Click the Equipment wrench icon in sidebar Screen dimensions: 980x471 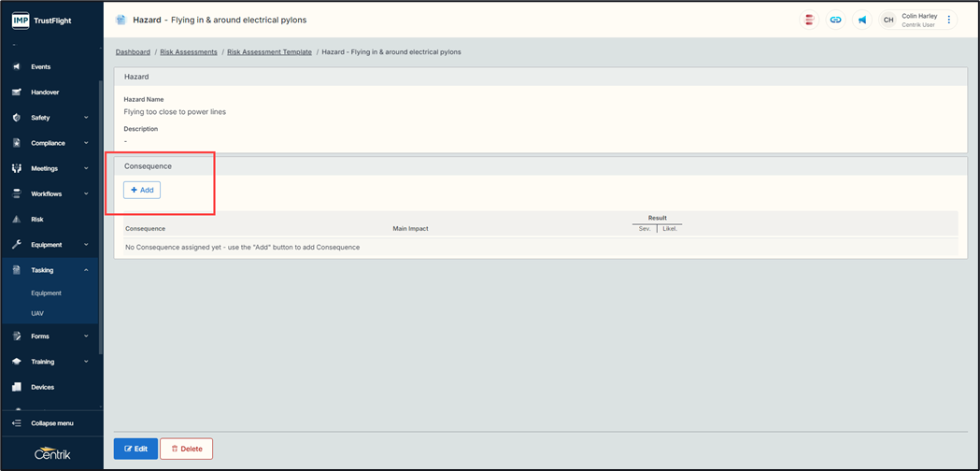(16, 245)
